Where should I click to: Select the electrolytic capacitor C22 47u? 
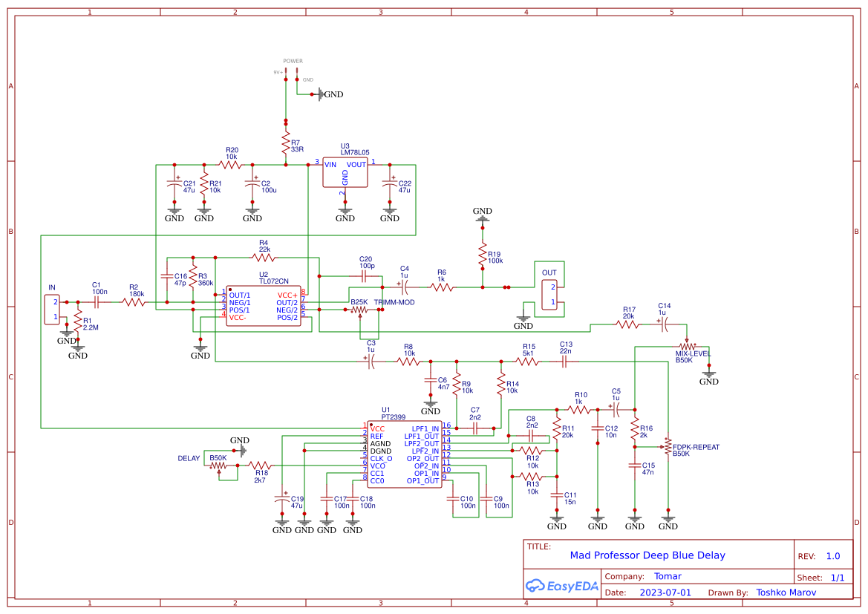pos(390,185)
